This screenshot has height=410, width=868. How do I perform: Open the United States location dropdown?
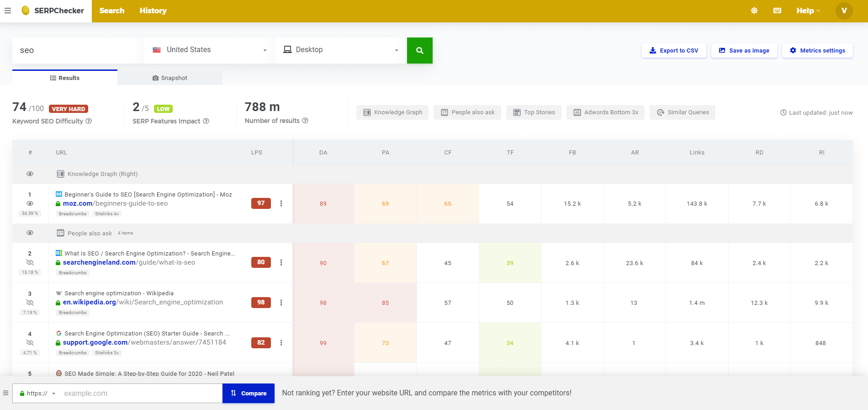point(210,50)
